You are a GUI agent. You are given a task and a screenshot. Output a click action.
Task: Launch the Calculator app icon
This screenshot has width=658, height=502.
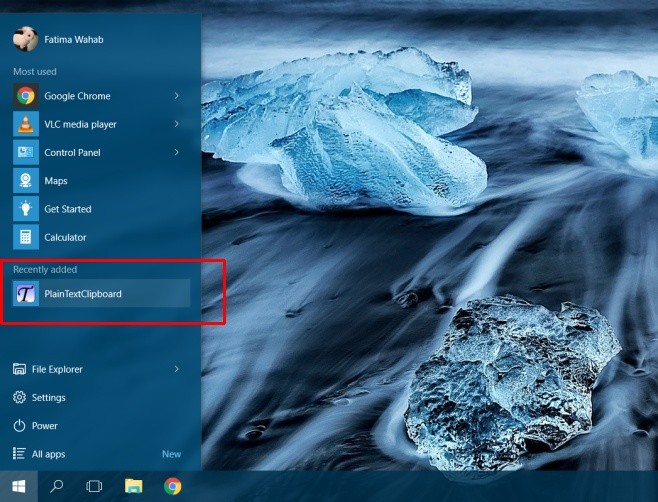(25, 237)
